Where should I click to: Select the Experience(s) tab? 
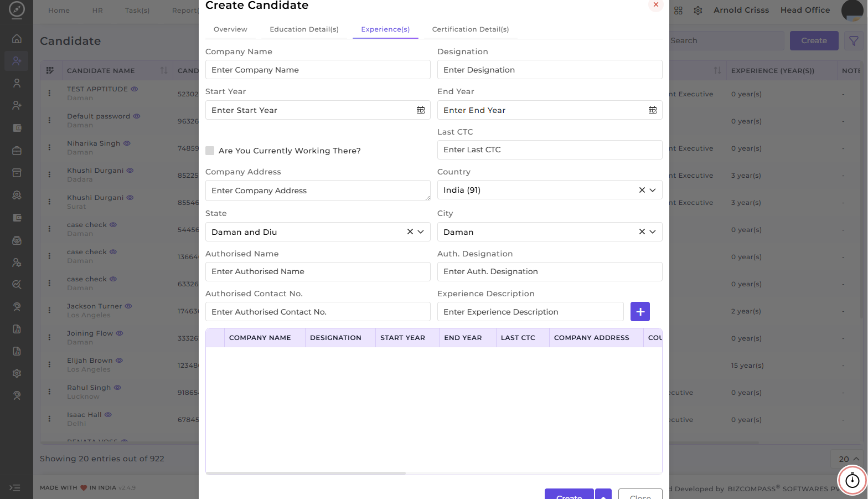(x=385, y=29)
